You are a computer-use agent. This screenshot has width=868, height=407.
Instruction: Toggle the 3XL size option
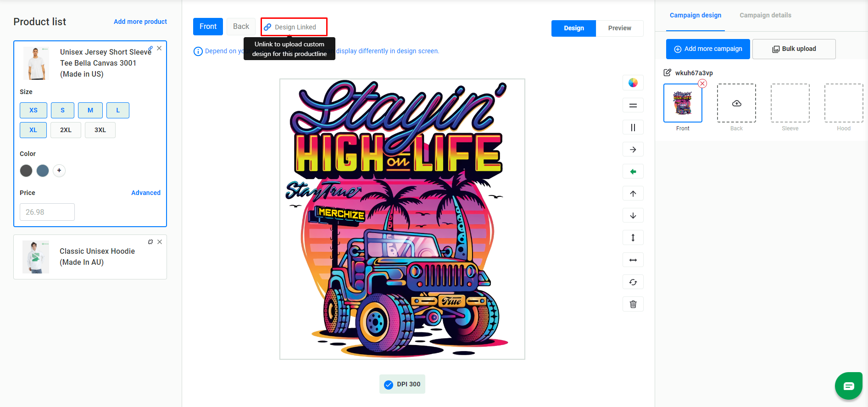[x=100, y=130]
